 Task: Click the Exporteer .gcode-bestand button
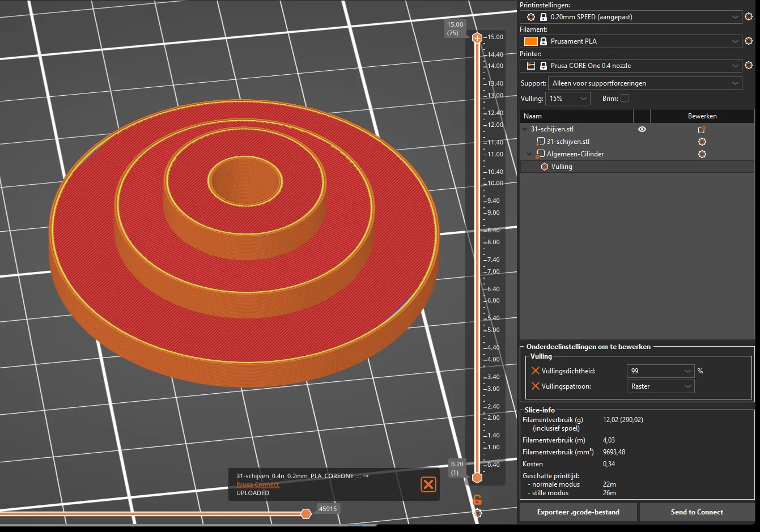(578, 512)
